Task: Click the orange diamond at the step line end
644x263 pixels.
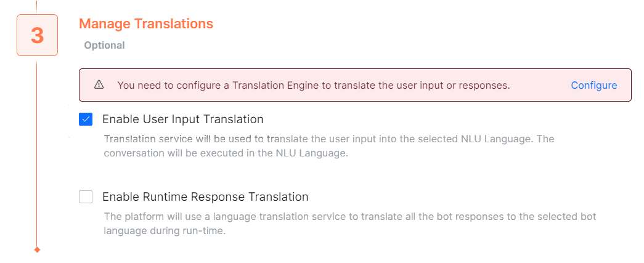Action: pyautogui.click(x=37, y=249)
